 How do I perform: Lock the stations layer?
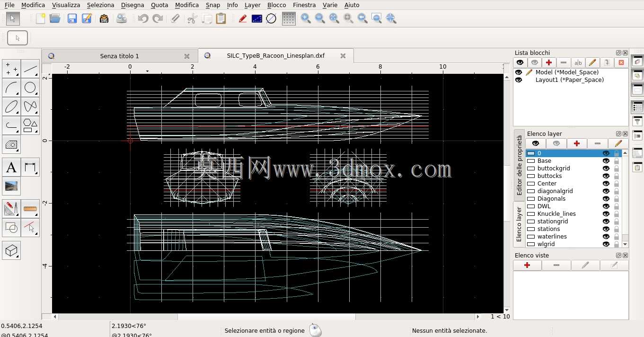tap(617, 229)
